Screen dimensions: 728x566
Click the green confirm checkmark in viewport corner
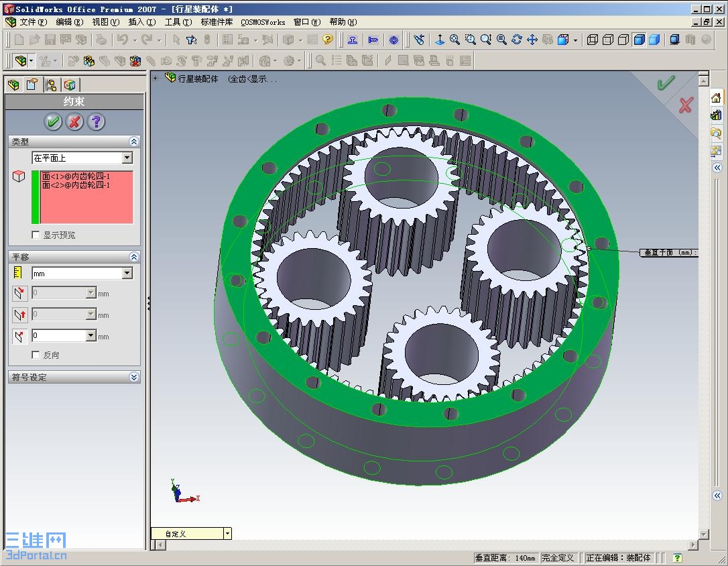pos(665,82)
